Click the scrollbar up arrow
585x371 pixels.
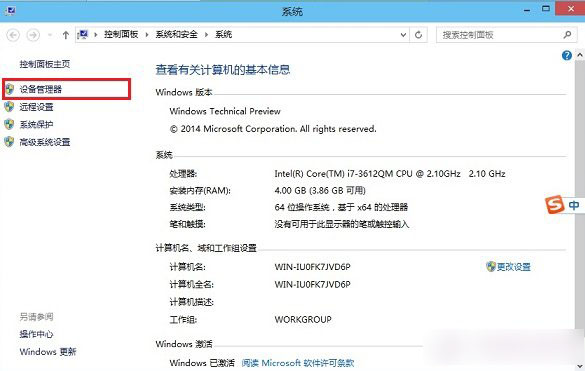[x=580, y=55]
